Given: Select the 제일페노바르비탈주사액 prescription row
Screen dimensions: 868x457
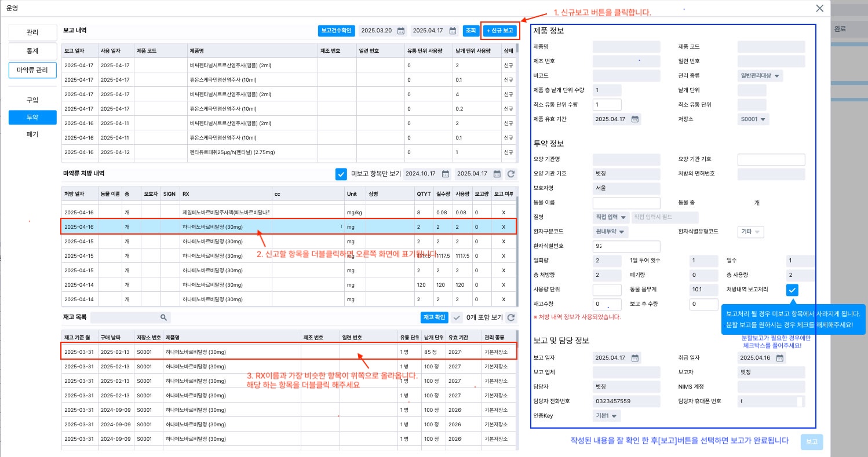Looking at the screenshot, I should click(x=289, y=212).
